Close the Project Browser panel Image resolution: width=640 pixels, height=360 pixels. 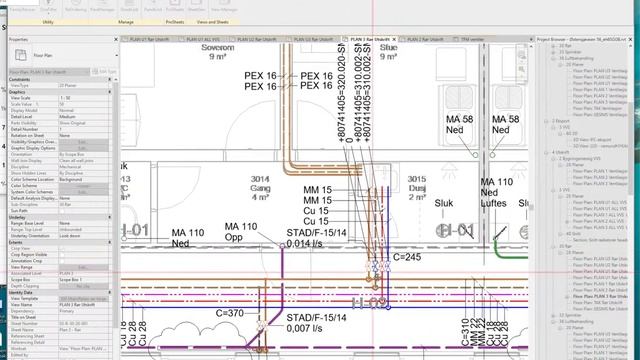click(x=631, y=40)
